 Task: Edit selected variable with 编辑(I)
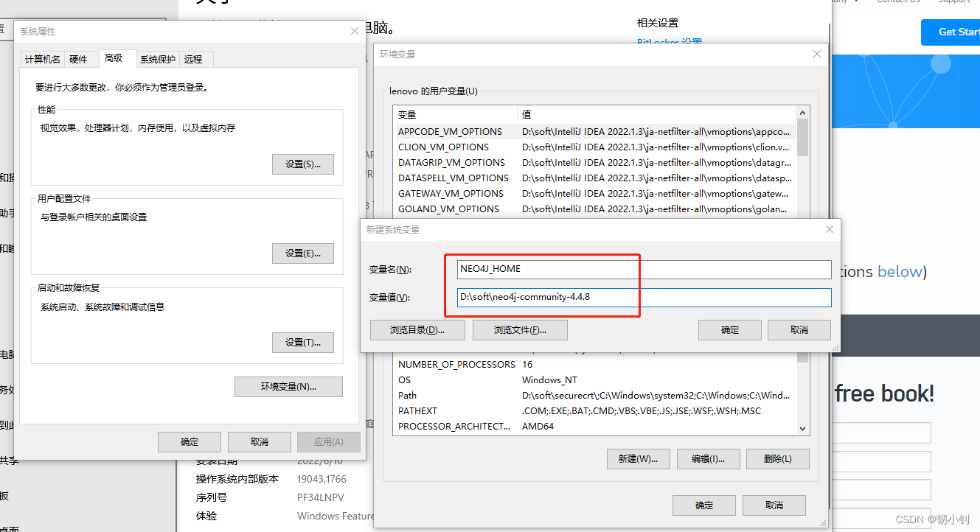tap(708, 458)
